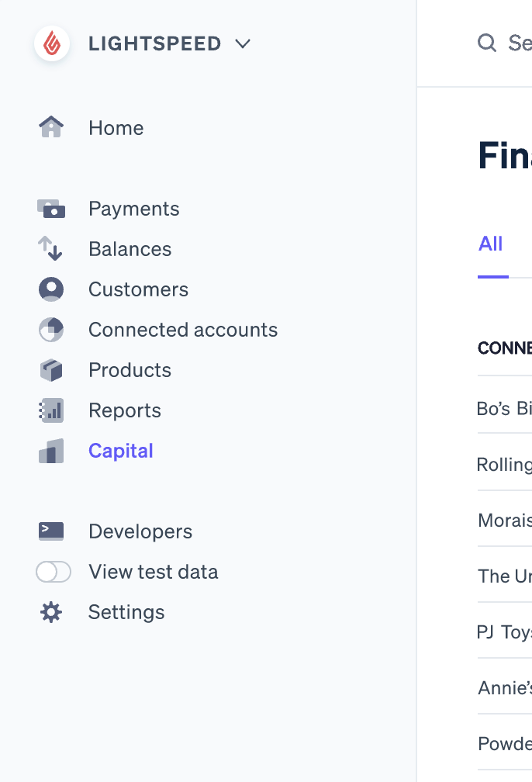Click the Capital building icon
Screen dimensions: 532x782
(x=51, y=451)
